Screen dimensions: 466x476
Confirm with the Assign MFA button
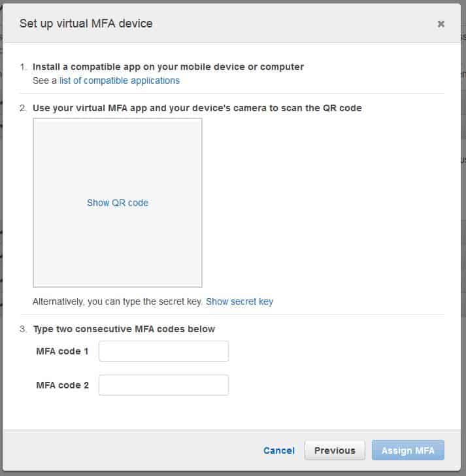click(x=408, y=450)
